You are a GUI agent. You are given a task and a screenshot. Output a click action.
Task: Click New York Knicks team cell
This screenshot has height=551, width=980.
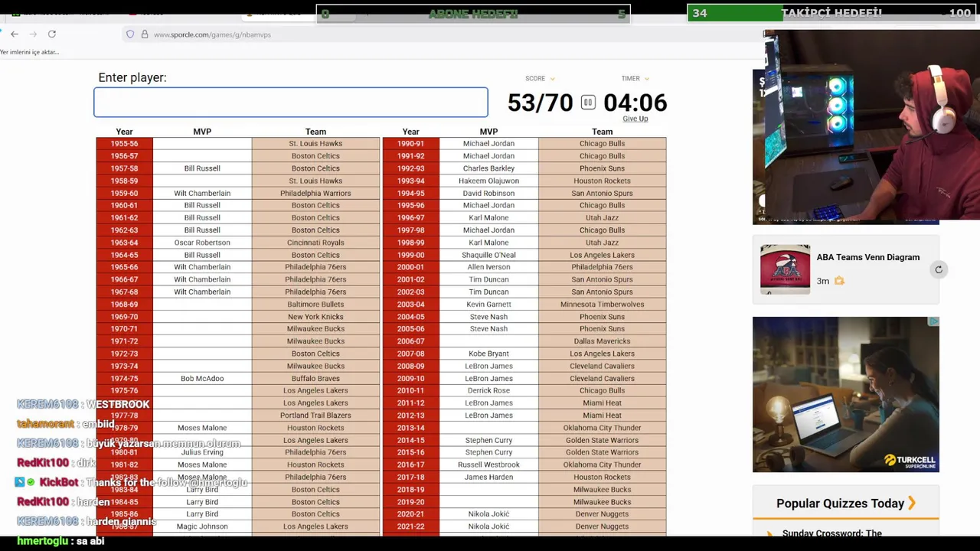click(x=315, y=317)
